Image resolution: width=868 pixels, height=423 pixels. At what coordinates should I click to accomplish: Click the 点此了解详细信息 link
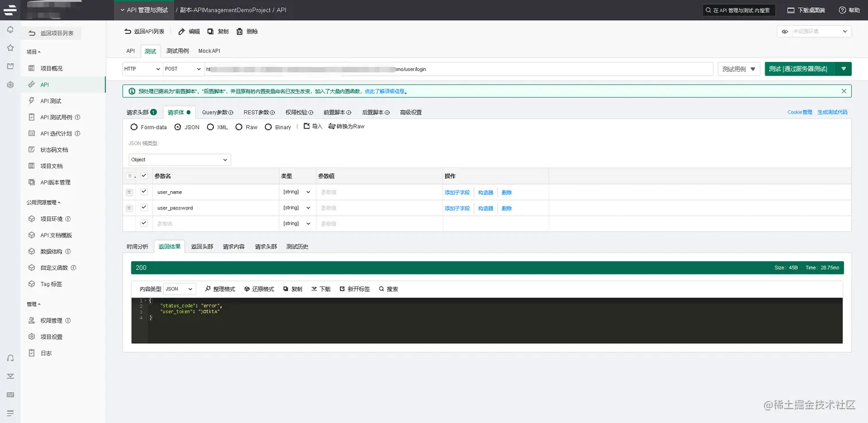[x=385, y=91]
